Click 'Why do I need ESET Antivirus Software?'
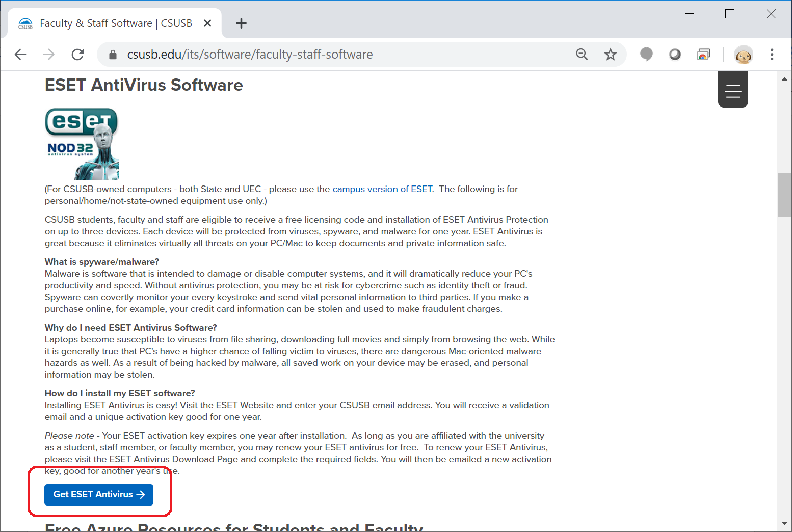The image size is (792, 532). [x=131, y=328]
